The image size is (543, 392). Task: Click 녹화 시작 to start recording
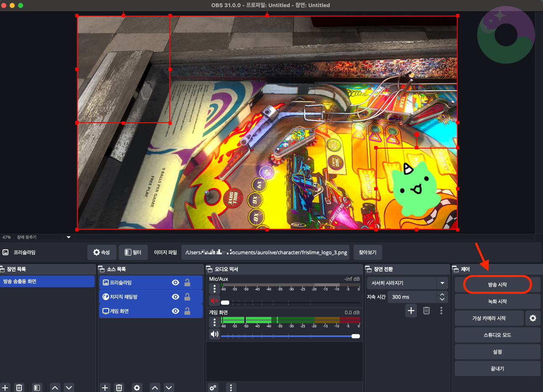(x=497, y=301)
